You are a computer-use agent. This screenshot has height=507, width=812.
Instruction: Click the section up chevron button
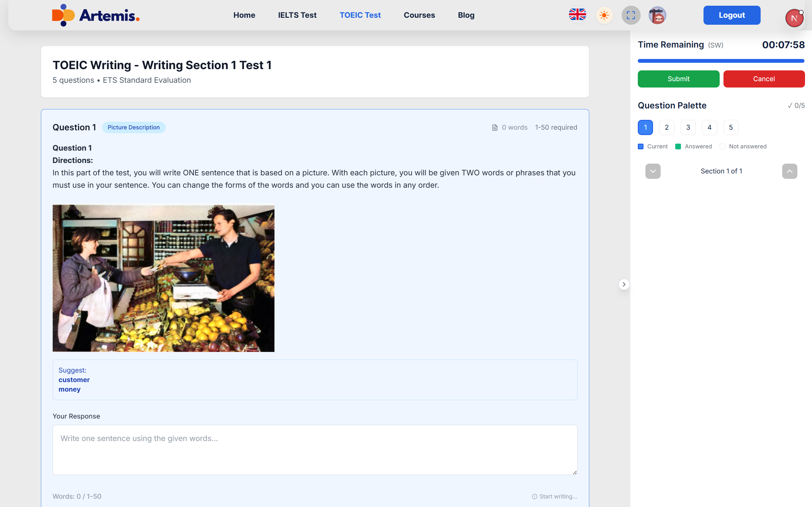[789, 171]
